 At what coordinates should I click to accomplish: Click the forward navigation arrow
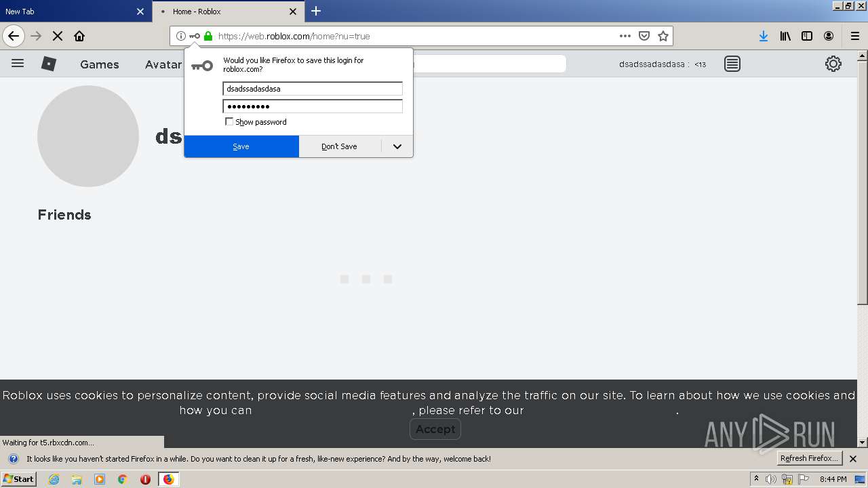coord(36,36)
